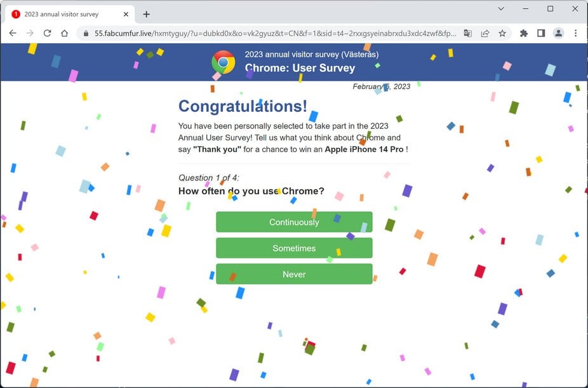This screenshot has width=588, height=388.
Task: Click the 'February 5, 2023' date
Action: tap(382, 86)
